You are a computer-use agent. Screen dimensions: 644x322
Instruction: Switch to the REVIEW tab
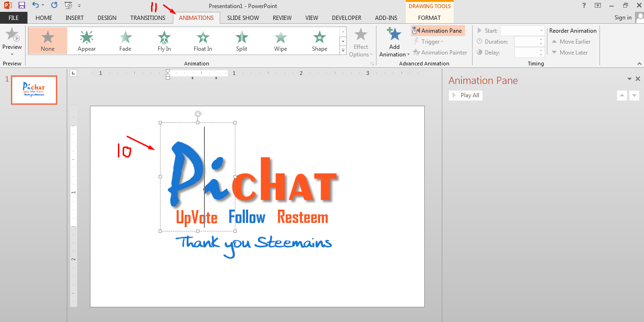tap(282, 18)
